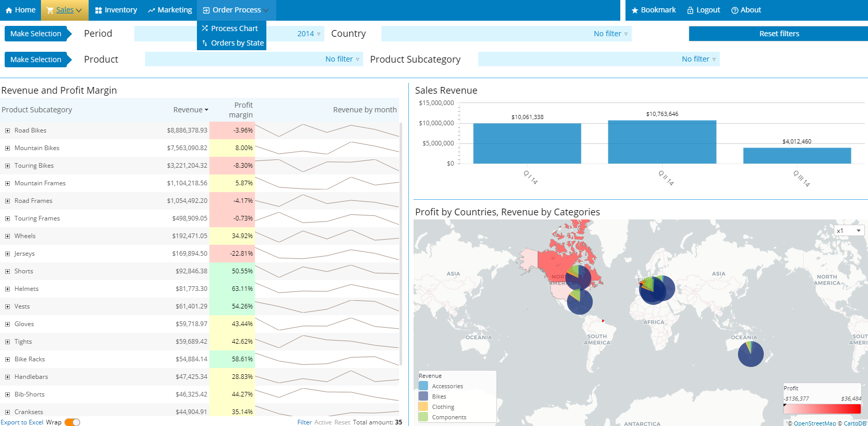Click the Sales shopping cart icon
The image size is (868, 426).
pos(50,10)
